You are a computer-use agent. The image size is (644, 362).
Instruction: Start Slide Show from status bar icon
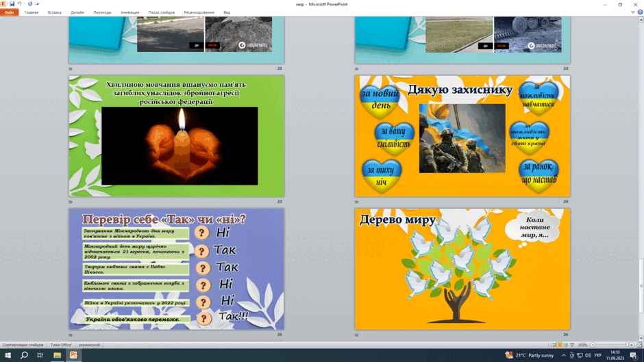click(571, 345)
